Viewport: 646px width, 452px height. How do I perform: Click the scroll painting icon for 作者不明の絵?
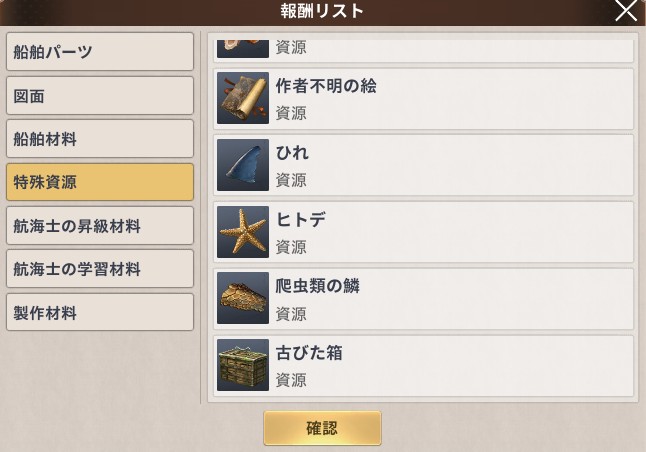(243, 98)
